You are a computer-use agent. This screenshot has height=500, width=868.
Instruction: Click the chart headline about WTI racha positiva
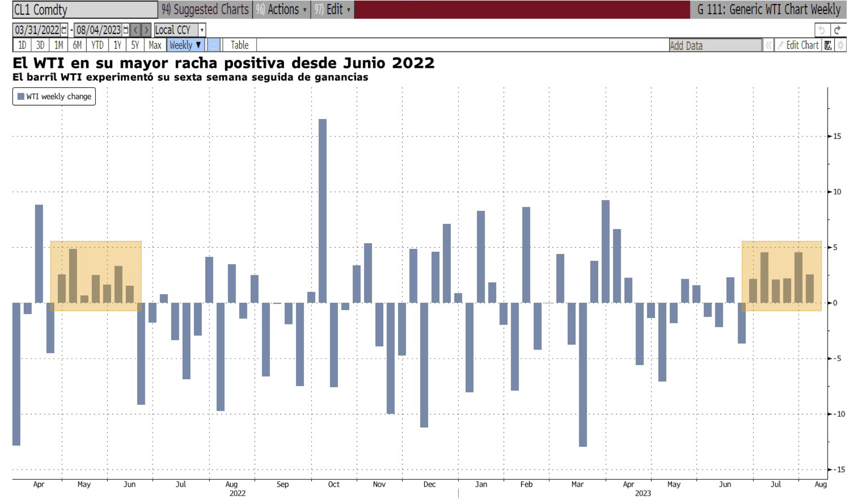coord(223,63)
